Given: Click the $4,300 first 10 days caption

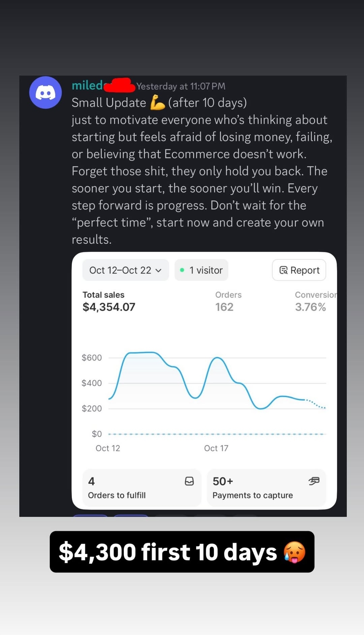Looking at the screenshot, I should point(168,552).
